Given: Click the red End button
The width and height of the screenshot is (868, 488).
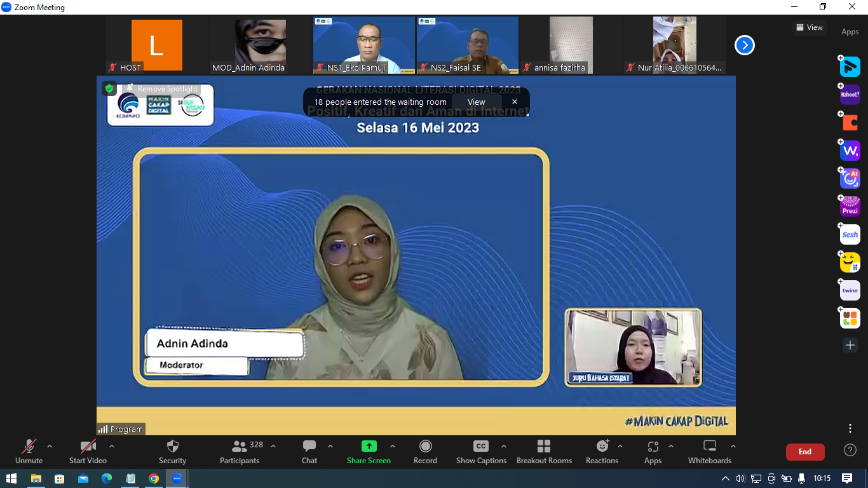Looking at the screenshot, I should [805, 452].
